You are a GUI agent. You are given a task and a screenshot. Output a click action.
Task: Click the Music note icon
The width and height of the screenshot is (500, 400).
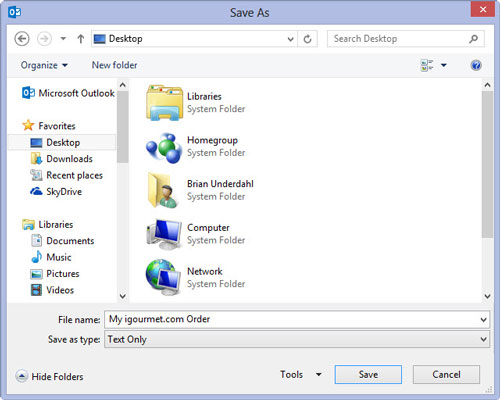(37, 257)
